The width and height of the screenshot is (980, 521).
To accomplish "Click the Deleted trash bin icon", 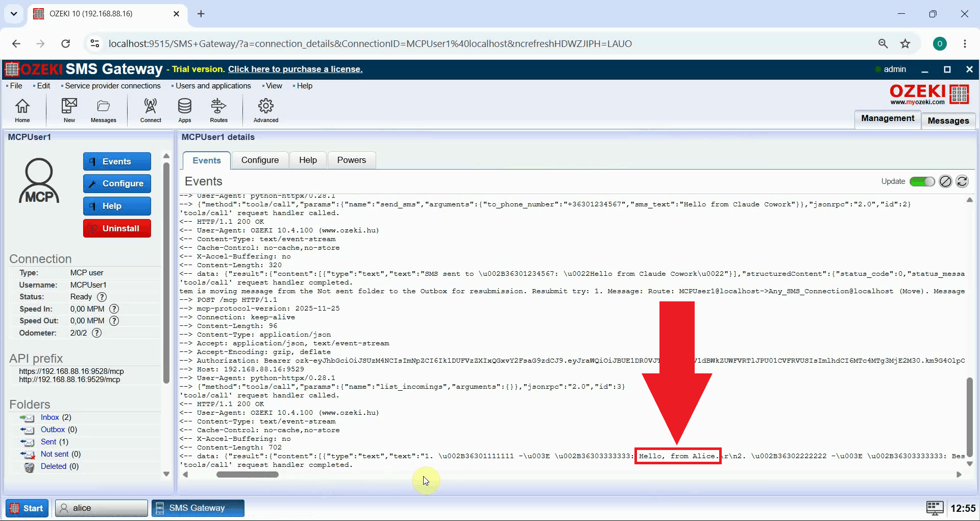I will point(29,467).
